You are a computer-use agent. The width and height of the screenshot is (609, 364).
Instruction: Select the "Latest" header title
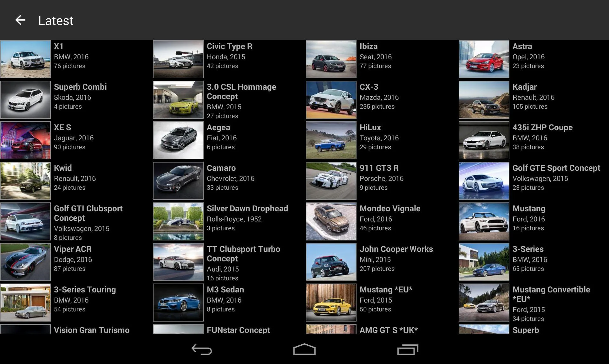[56, 21]
